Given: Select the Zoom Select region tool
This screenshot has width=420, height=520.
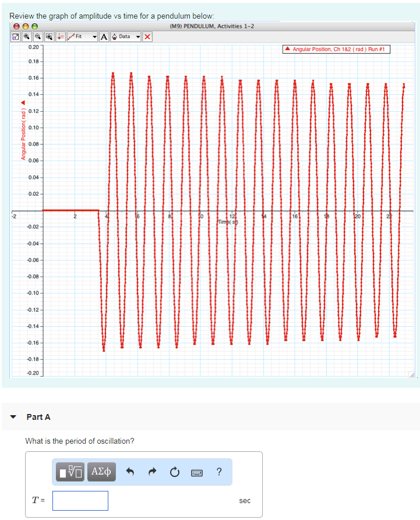Looking at the screenshot, I should coord(49,37).
